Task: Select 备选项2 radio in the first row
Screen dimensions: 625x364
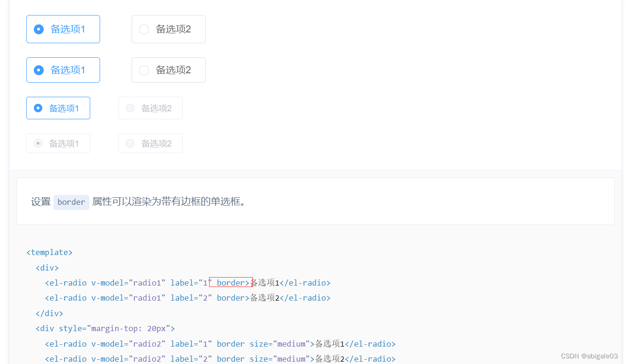Action: tap(168, 29)
